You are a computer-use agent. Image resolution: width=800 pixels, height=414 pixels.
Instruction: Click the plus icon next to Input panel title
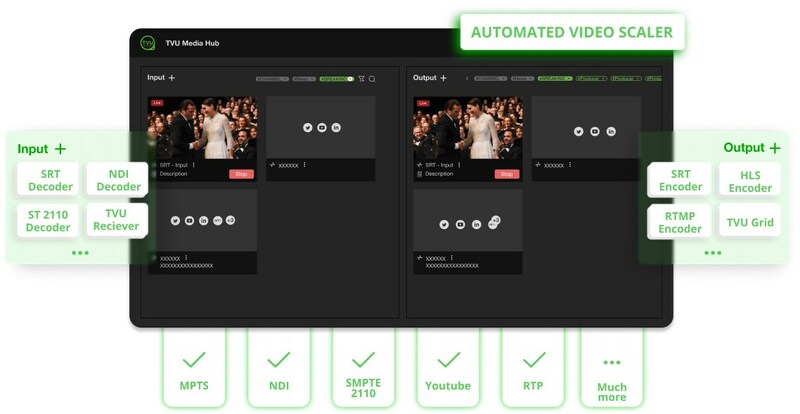click(172, 78)
